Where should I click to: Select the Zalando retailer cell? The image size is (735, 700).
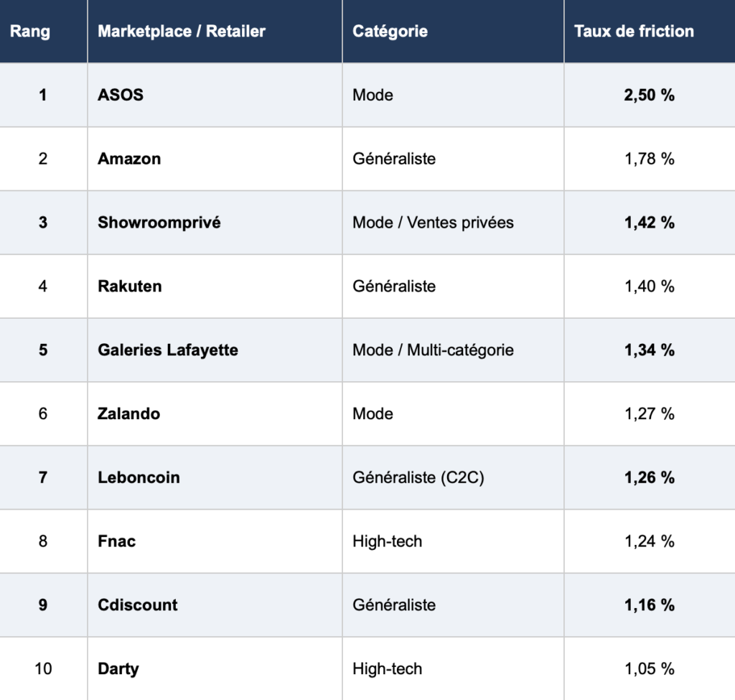(x=129, y=414)
